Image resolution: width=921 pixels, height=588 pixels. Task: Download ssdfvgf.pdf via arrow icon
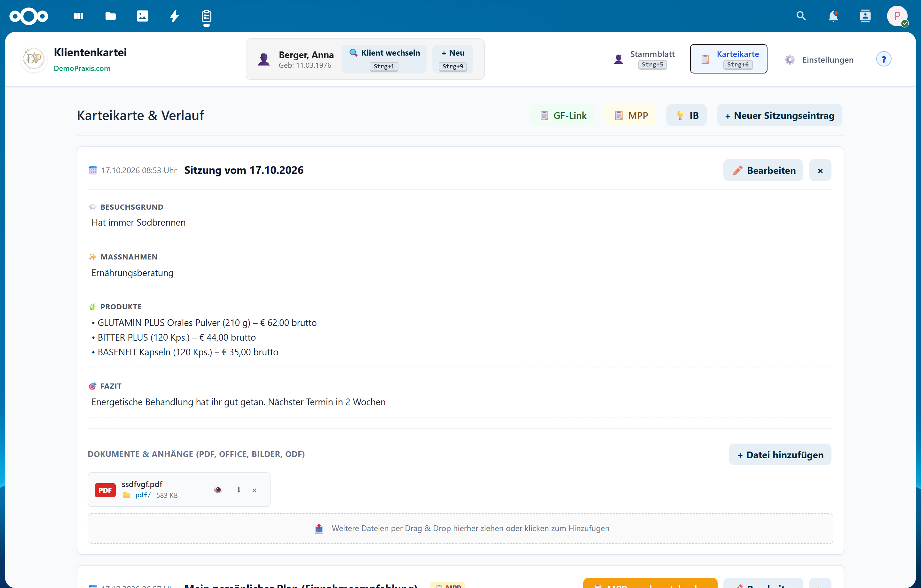pyautogui.click(x=239, y=490)
